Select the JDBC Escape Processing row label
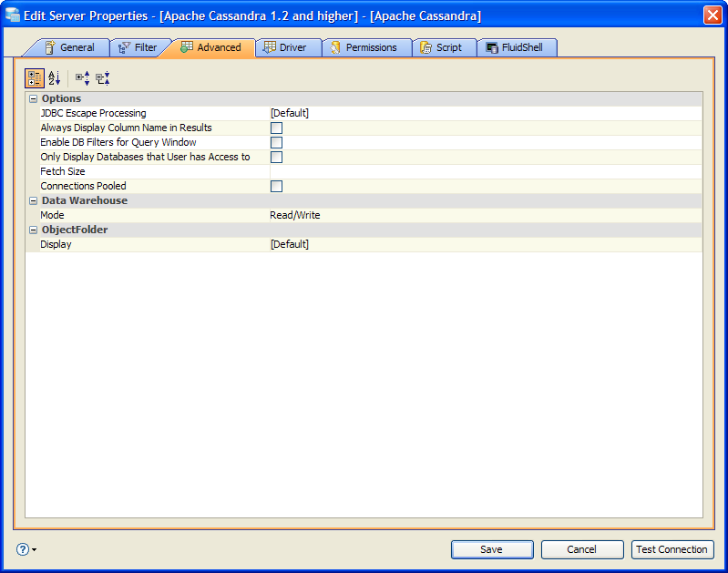728x573 pixels. click(93, 113)
